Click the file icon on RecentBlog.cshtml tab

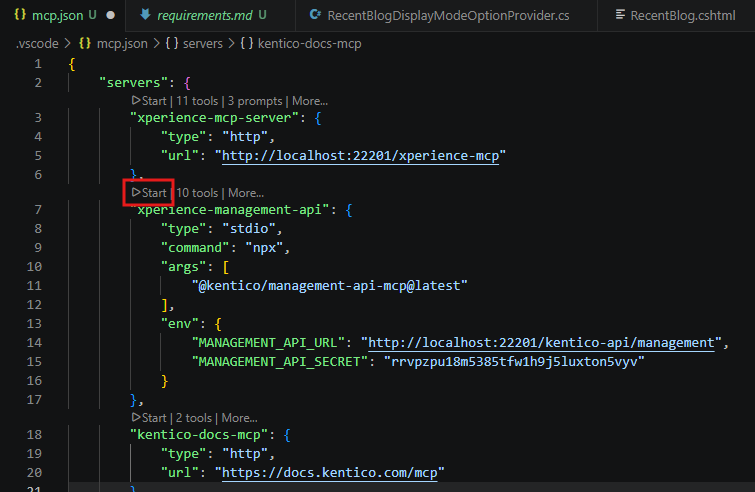click(620, 15)
